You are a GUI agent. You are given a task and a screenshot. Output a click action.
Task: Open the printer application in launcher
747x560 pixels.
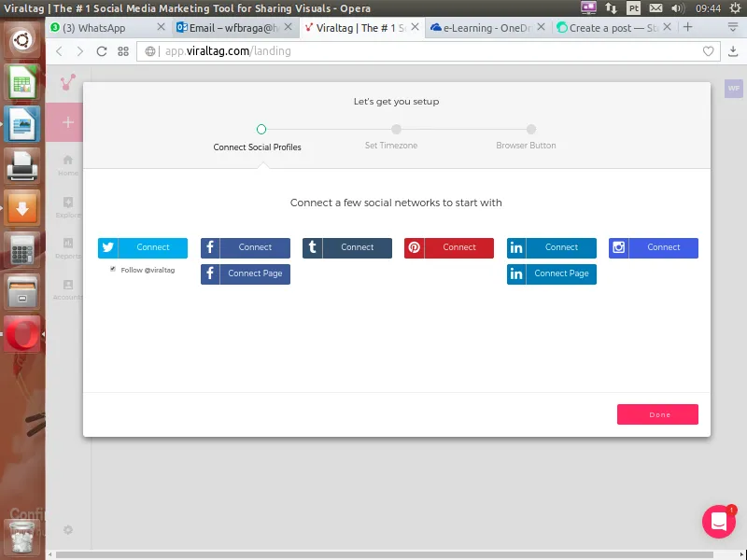pyautogui.click(x=21, y=166)
